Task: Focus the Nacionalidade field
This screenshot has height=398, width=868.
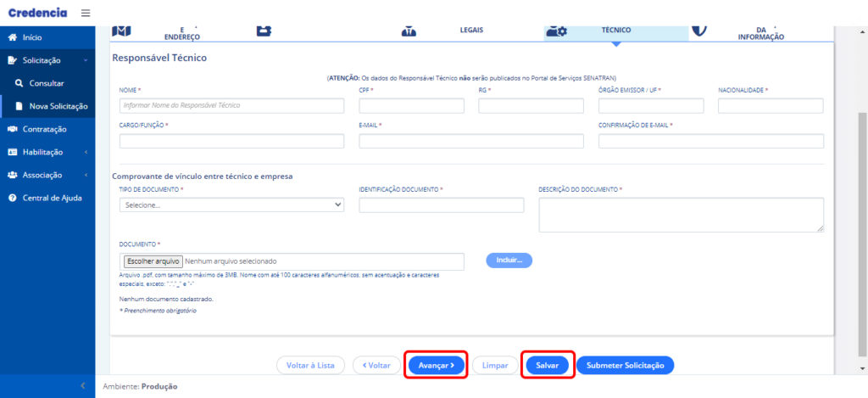Action: pyautogui.click(x=771, y=105)
